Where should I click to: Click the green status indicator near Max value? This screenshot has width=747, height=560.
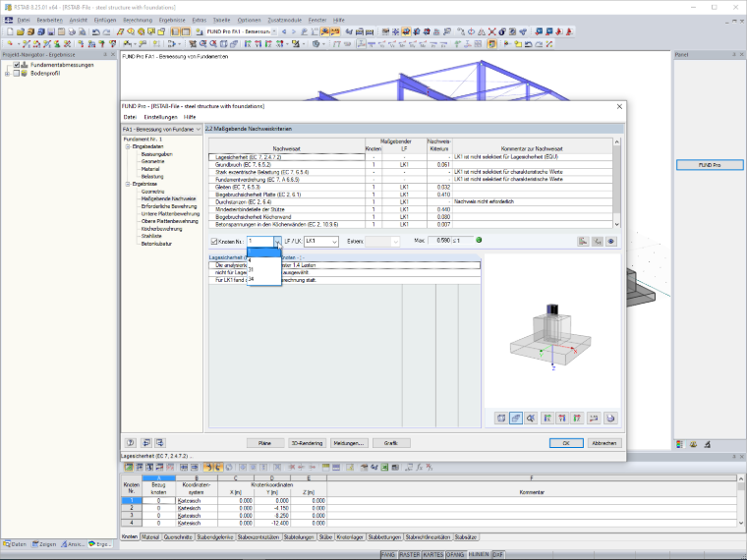[479, 240]
